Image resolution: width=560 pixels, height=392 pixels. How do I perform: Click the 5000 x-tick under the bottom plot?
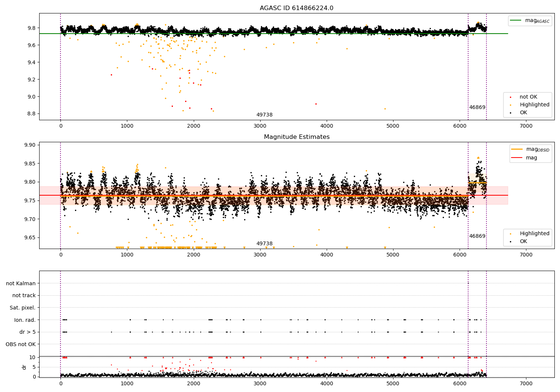click(x=393, y=384)
